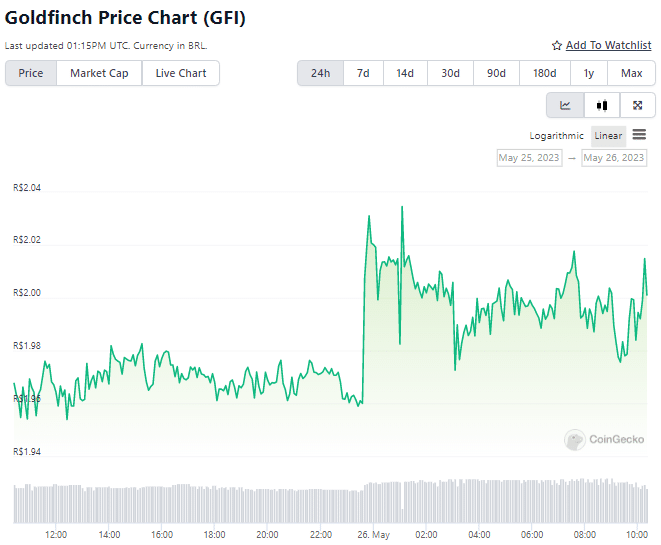661x545 pixels.
Task: Click the 26. May axis label
Action: tap(373, 535)
